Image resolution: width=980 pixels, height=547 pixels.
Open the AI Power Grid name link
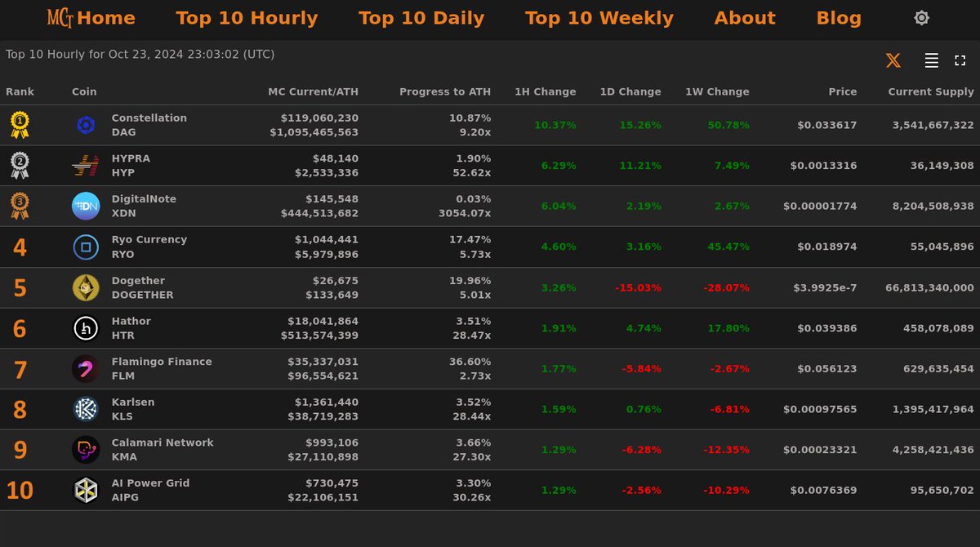coord(150,483)
